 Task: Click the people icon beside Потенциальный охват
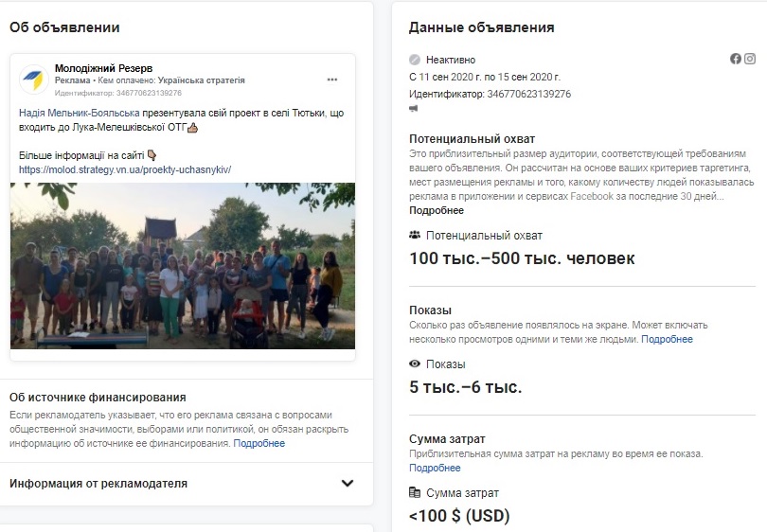[415, 235]
